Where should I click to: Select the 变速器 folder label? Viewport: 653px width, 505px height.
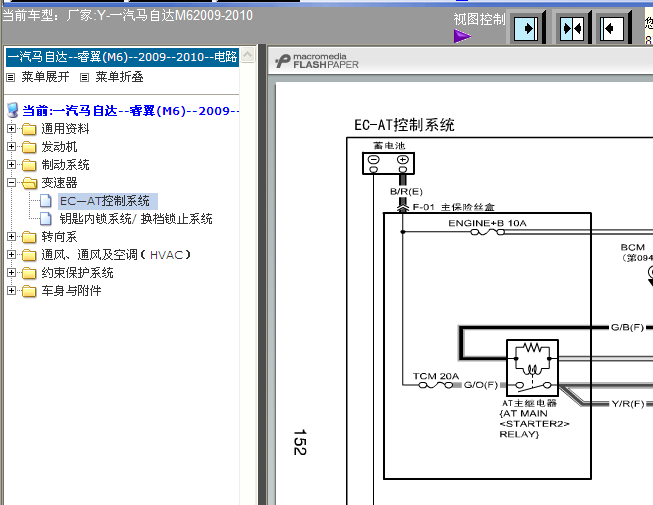59,183
